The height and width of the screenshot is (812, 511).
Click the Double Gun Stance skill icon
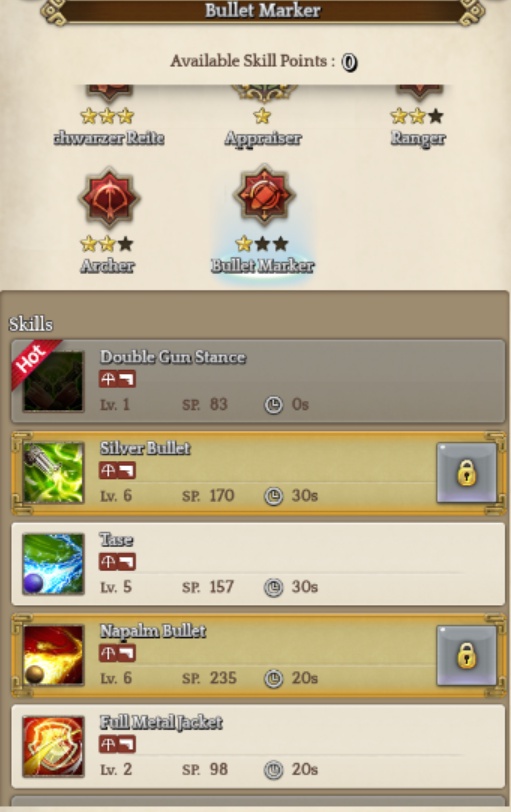point(53,381)
